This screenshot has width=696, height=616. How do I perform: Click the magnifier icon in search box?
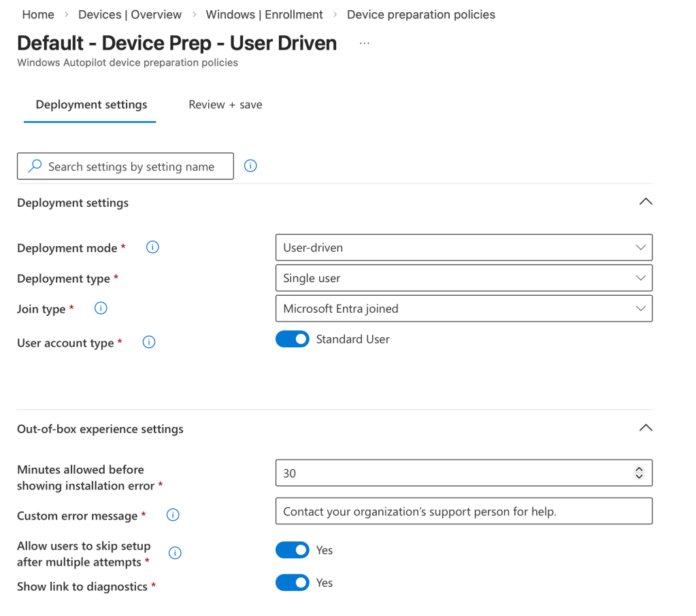(35, 167)
